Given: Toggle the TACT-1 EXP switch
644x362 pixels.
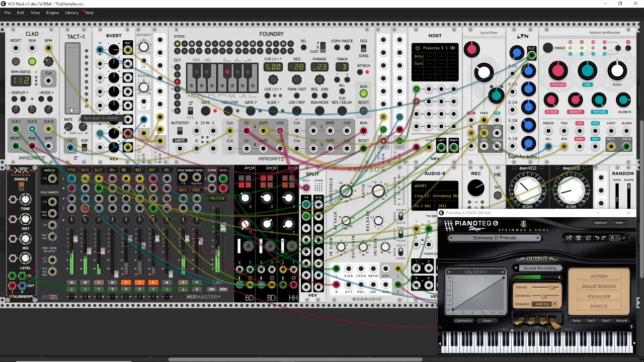Looking at the screenshot, I should [x=85, y=148].
